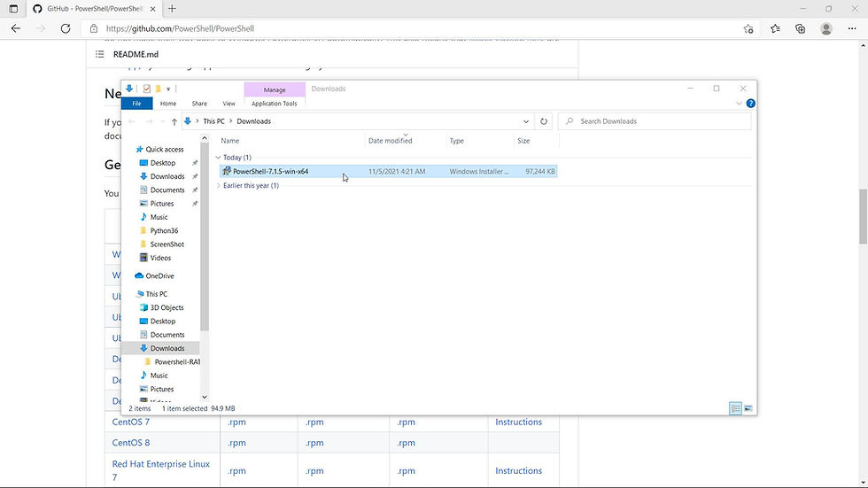Open the Powershell-RAT subfolder
This screenshot has width=868, height=488.
pos(176,362)
